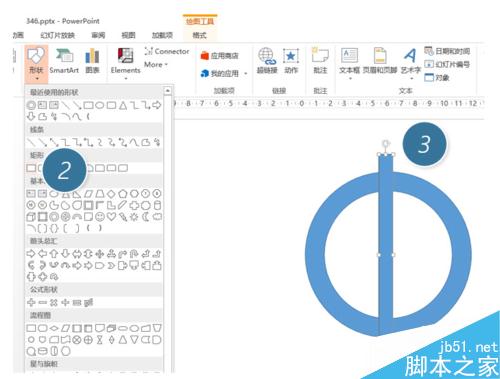Open the 形状 Shapes dropdown button

[x=36, y=64]
